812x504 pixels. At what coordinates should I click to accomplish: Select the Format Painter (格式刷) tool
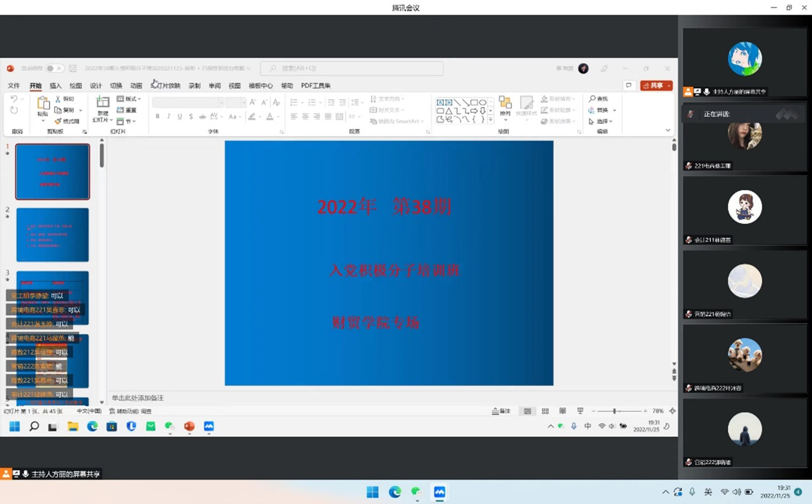pyautogui.click(x=67, y=121)
